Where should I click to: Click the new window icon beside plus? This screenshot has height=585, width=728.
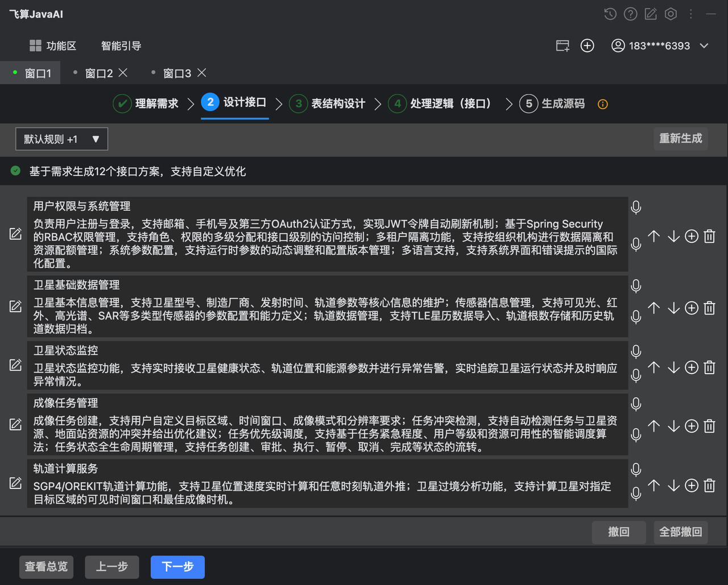pos(562,46)
